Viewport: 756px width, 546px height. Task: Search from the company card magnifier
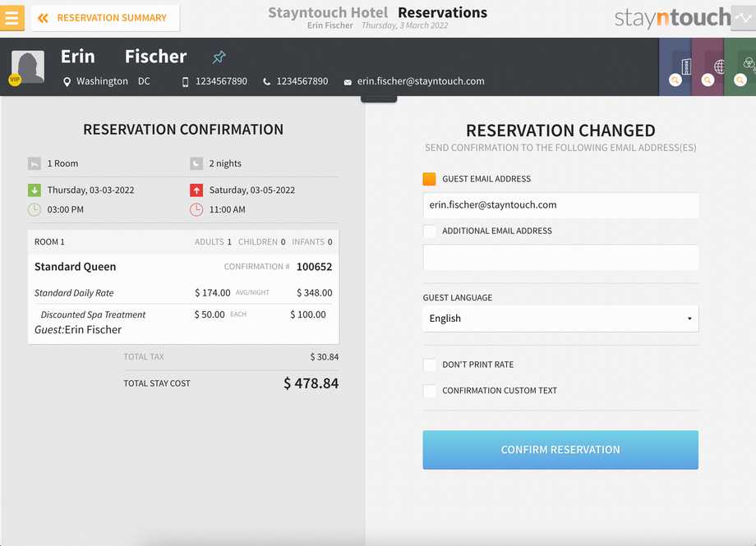[x=675, y=80]
